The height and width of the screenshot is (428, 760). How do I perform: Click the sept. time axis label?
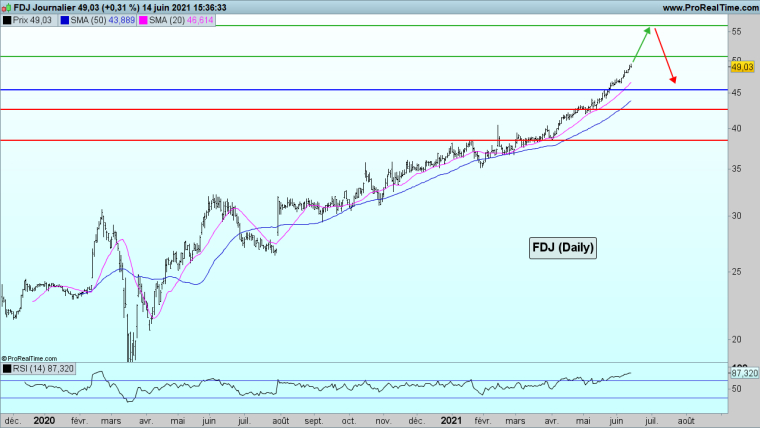tap(314, 421)
